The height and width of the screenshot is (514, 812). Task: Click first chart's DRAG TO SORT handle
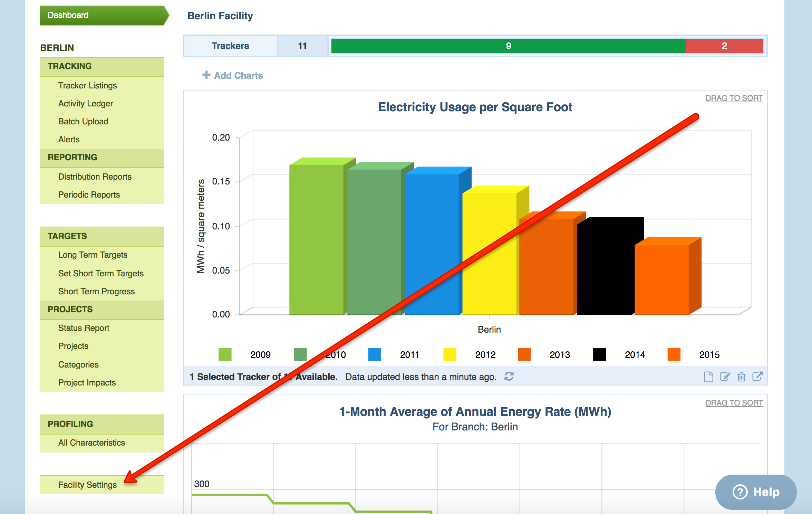[x=734, y=98]
